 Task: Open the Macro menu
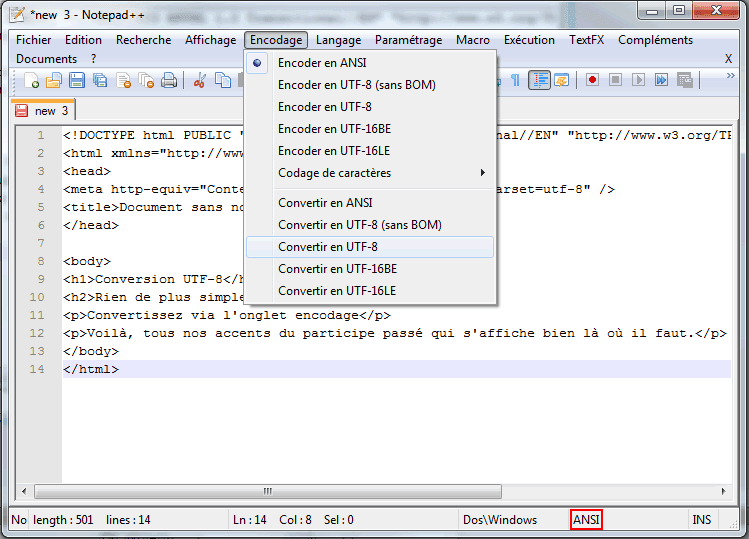click(473, 40)
